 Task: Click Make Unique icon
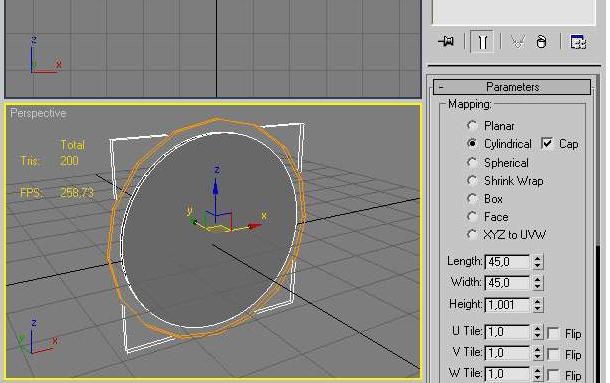pyautogui.click(x=518, y=41)
